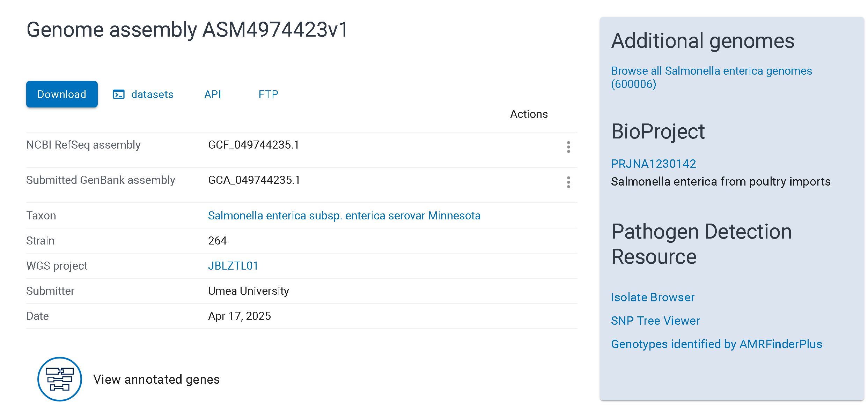Click the Genome assembly ASM4974423v1 heading
The image size is (868, 406).
187,29
